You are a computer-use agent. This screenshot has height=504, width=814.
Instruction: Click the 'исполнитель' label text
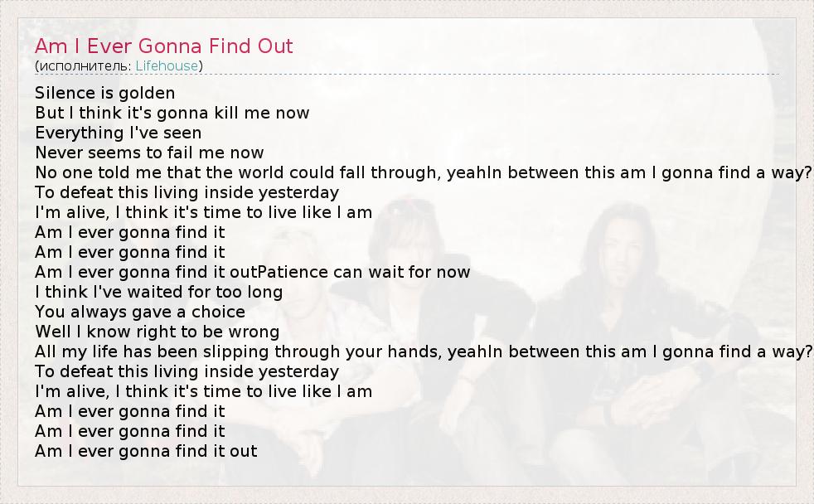[x=85, y=65]
